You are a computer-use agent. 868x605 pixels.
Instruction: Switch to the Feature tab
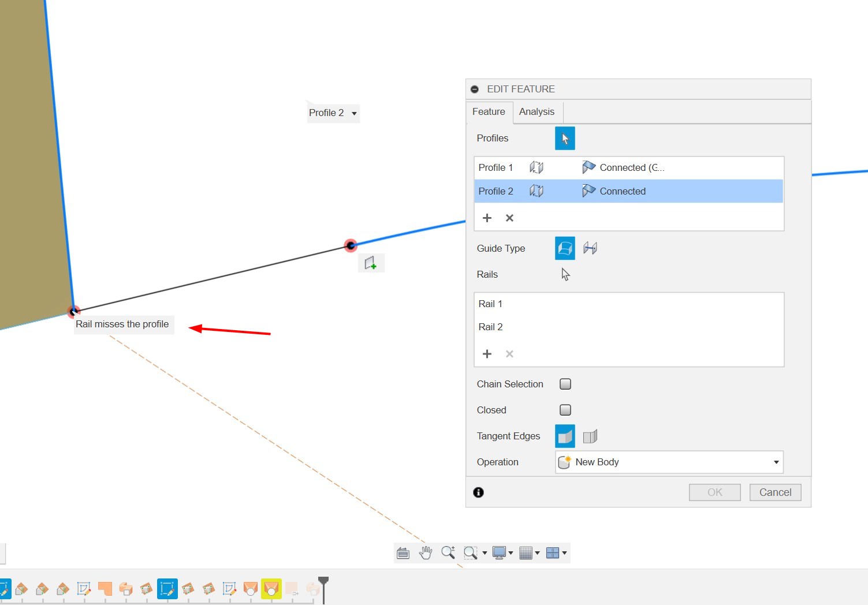(489, 112)
